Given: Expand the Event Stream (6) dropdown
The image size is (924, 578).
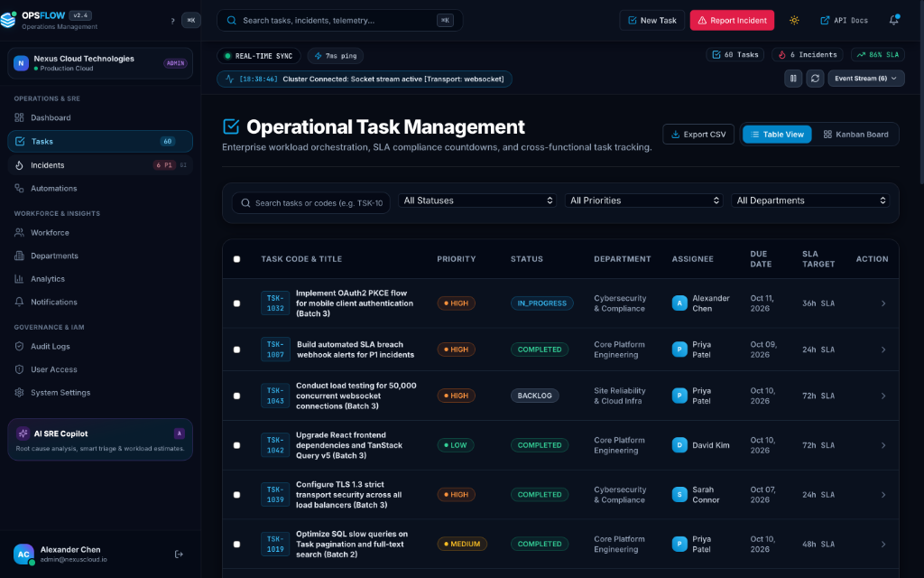Looking at the screenshot, I should coord(865,79).
